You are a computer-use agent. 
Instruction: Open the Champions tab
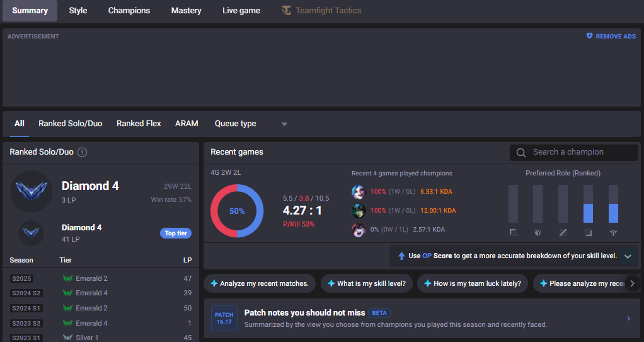129,11
